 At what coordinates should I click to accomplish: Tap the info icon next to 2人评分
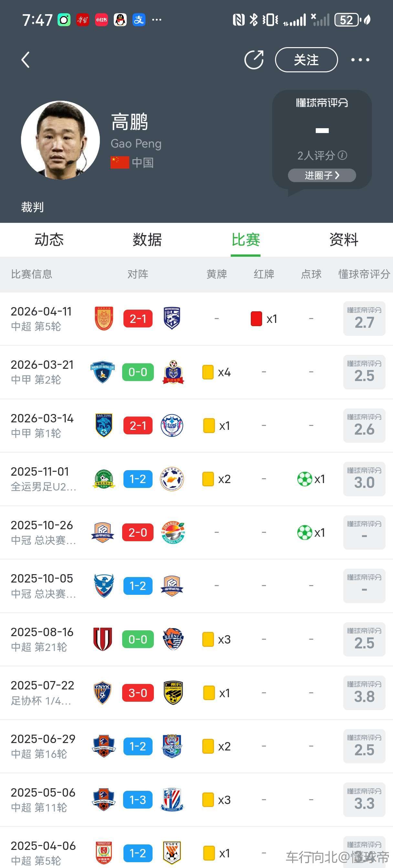coord(342,155)
